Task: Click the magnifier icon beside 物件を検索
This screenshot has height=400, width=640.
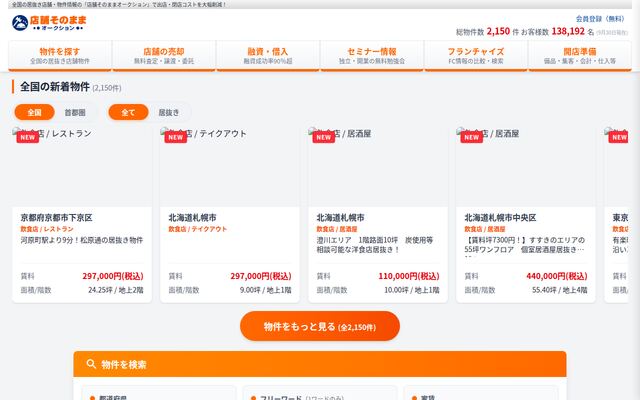Action: (91, 364)
